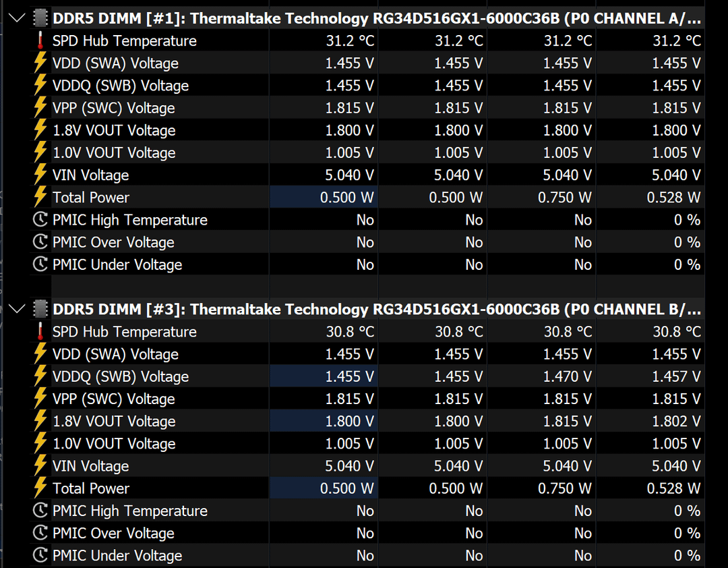Click the clock icon for DIMM [#1] PMIC High Temperature
Viewport: 728px width, 568px height.
point(40,220)
